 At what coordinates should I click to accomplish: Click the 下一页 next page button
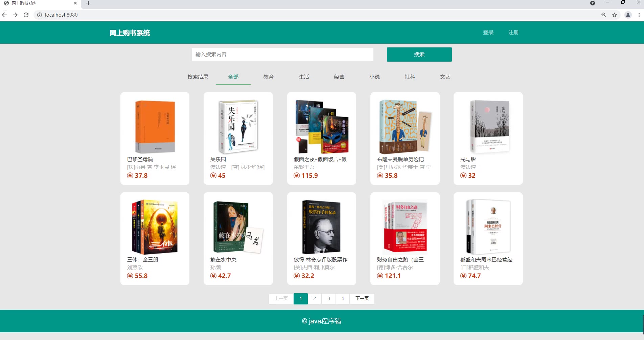[x=362, y=299]
